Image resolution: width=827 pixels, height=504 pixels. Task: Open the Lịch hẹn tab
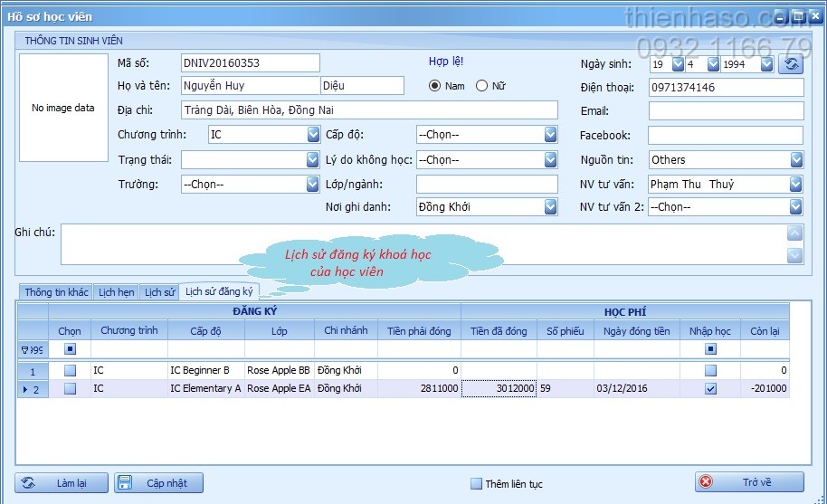[117, 292]
